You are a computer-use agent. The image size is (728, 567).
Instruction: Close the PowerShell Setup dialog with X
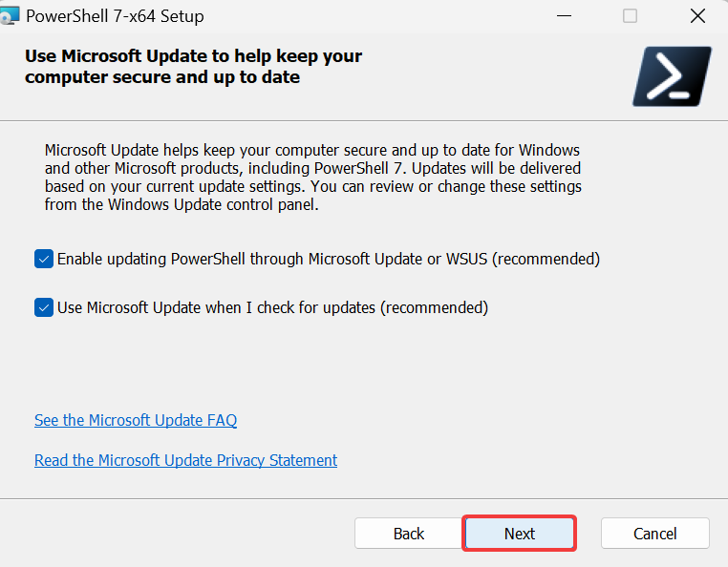[697, 16]
